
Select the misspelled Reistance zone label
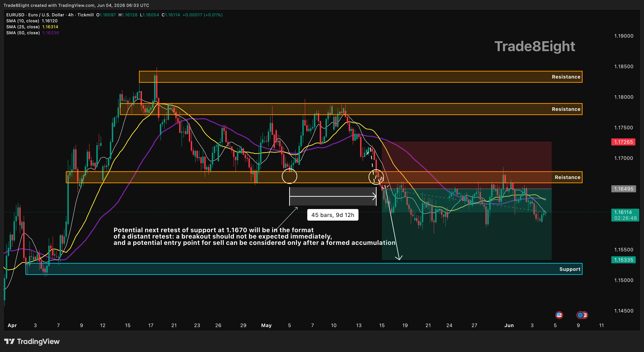point(567,177)
